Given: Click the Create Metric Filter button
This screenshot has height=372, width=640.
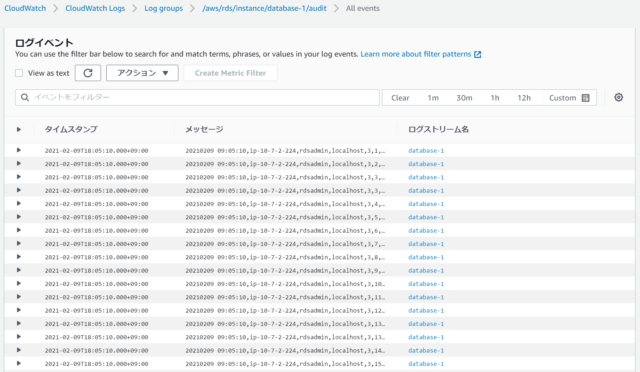Looking at the screenshot, I should (230, 73).
